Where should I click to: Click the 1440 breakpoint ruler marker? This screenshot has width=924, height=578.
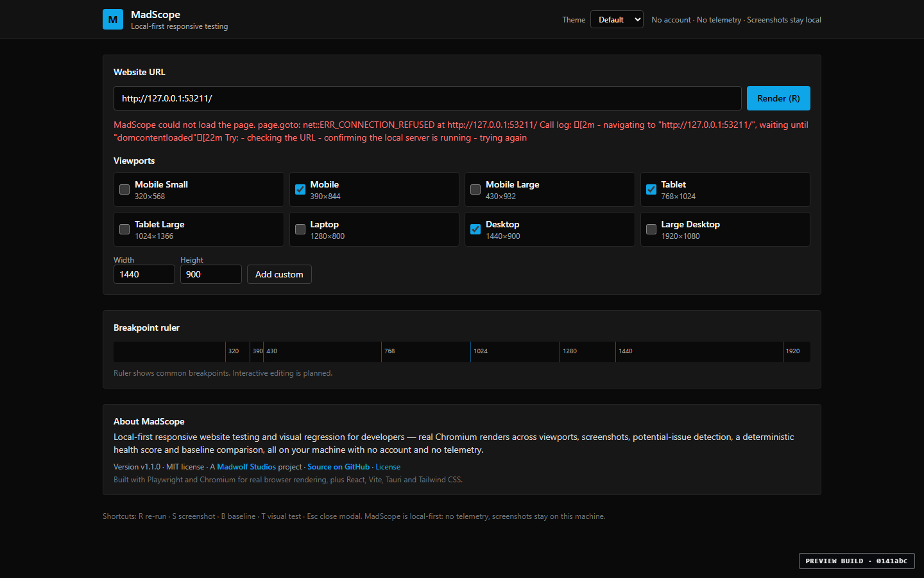(x=625, y=351)
